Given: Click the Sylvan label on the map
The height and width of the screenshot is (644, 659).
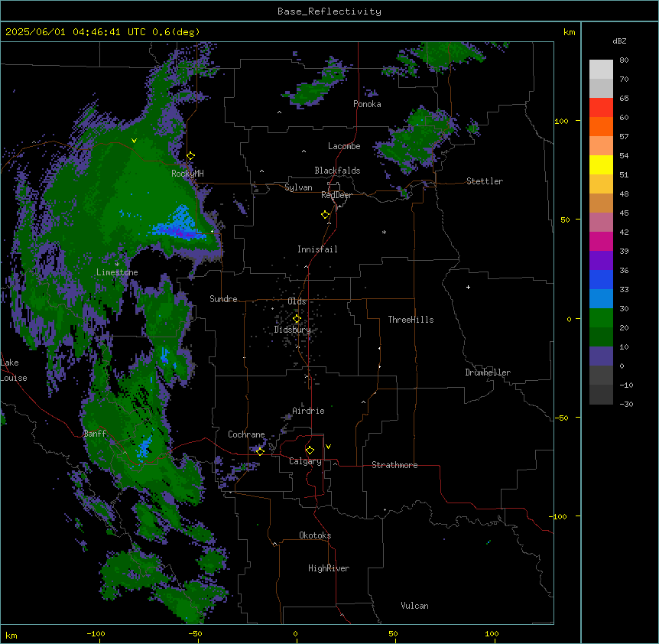Looking at the screenshot, I should point(298,187).
